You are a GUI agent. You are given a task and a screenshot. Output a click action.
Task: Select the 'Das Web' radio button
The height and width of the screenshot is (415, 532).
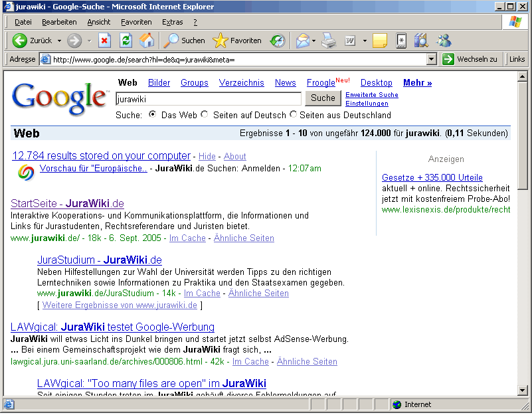(x=153, y=115)
